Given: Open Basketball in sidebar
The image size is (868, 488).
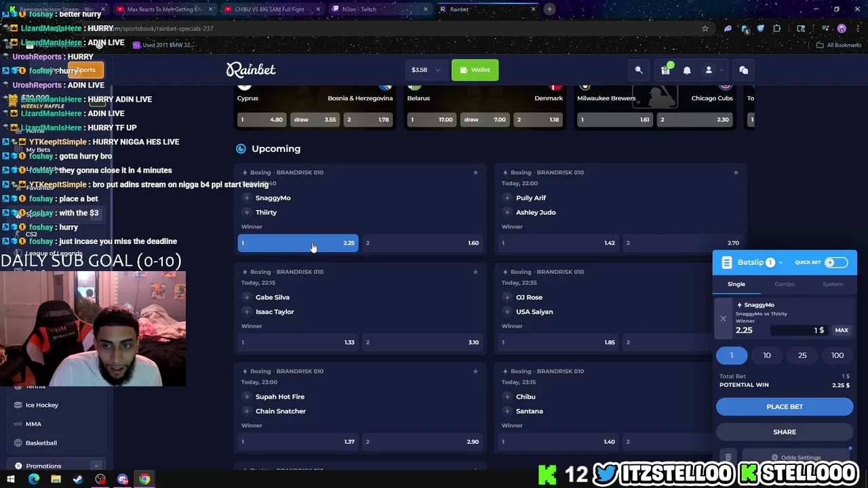Looking at the screenshot, I should click(x=41, y=443).
